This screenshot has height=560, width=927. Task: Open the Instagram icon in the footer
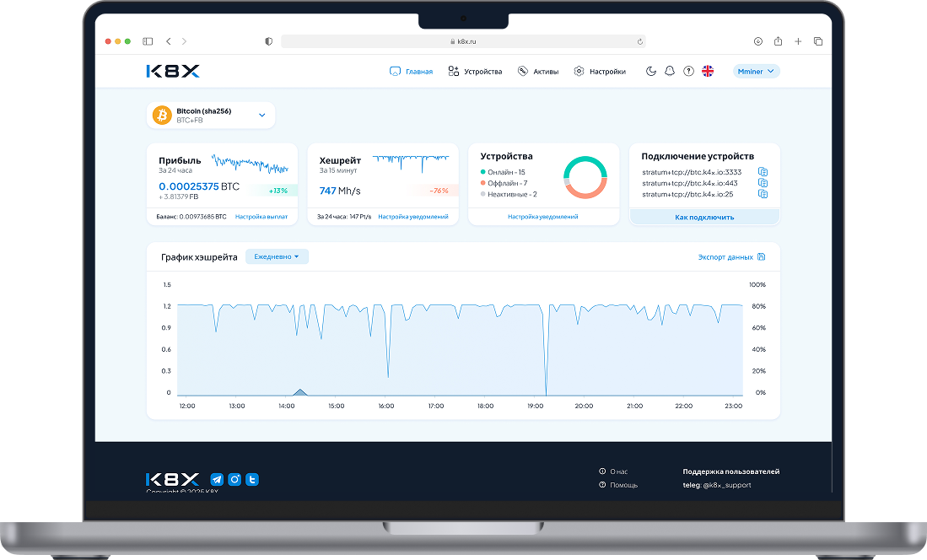[x=235, y=479]
